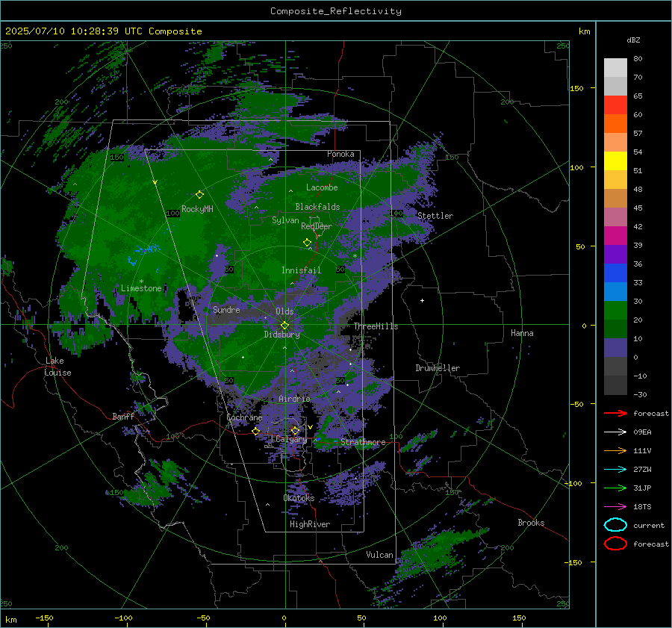The height and width of the screenshot is (628, 672).
Task: Click the Sylvan label on map
Action: pos(285,220)
